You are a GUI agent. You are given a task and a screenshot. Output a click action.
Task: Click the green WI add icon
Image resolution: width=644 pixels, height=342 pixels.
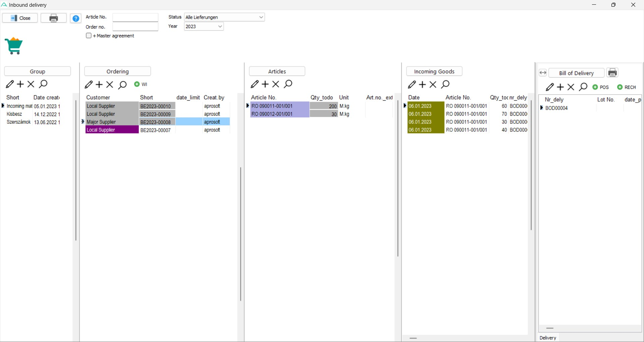click(141, 84)
